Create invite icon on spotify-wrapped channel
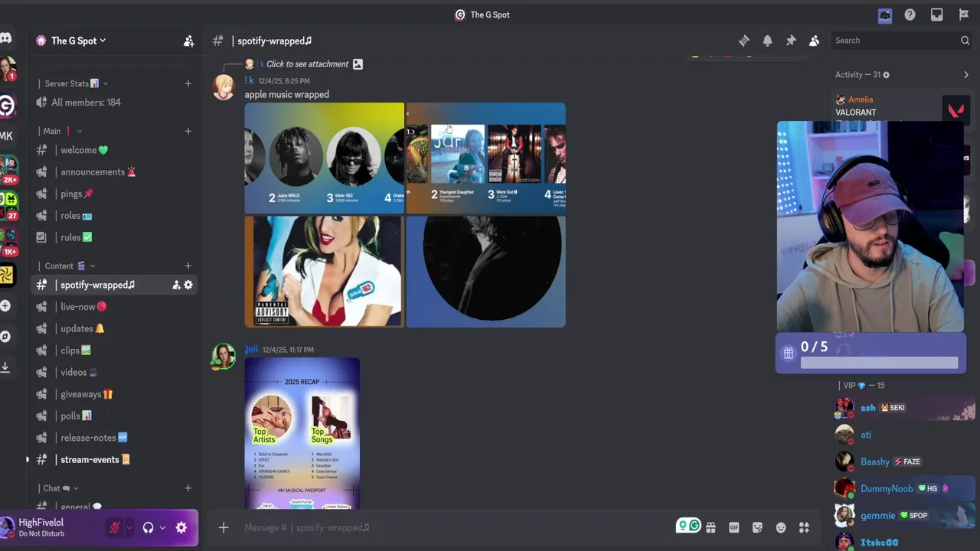Screen dimensions: 980x551 coord(176,285)
